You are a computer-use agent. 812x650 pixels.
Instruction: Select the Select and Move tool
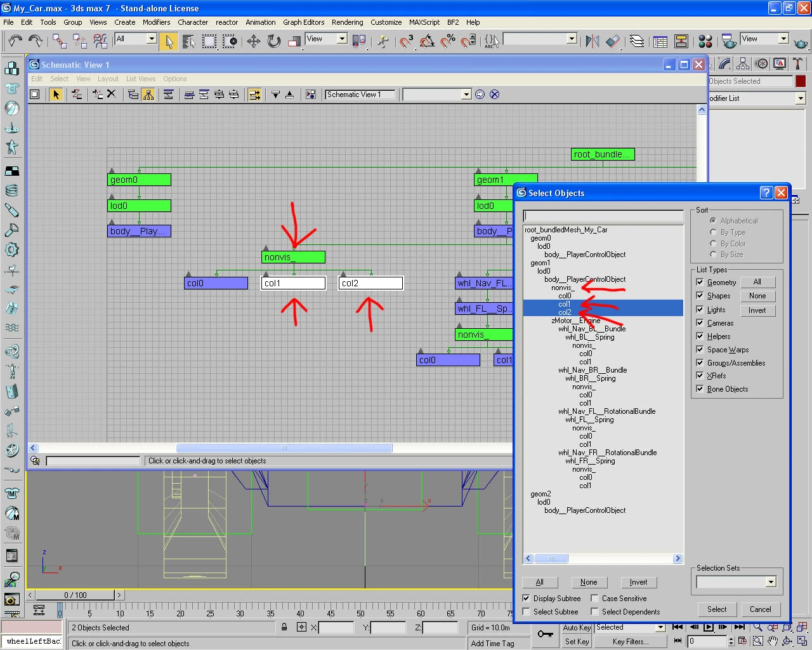[x=253, y=41]
